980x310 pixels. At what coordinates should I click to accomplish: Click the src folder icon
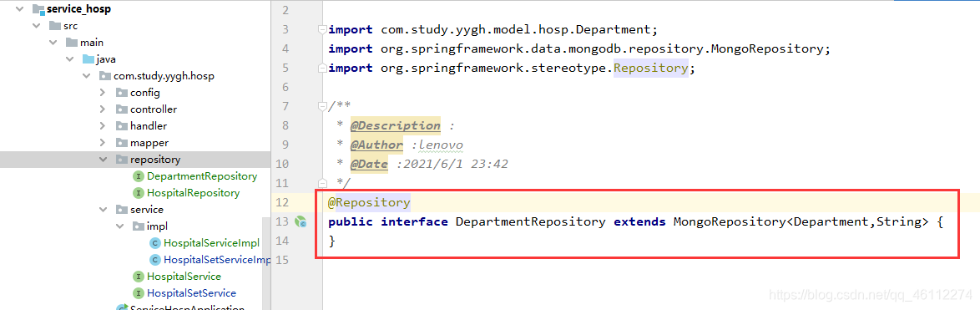click(x=54, y=26)
